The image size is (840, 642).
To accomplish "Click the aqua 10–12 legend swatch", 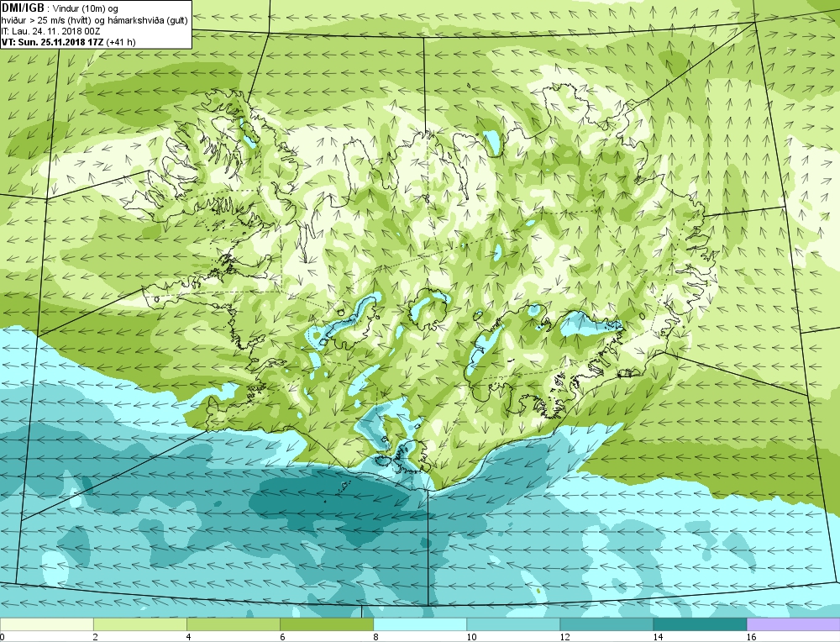I will point(513,624).
